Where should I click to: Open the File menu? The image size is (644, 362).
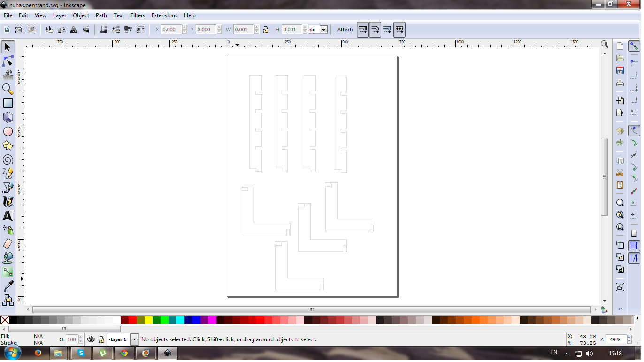coord(8,15)
